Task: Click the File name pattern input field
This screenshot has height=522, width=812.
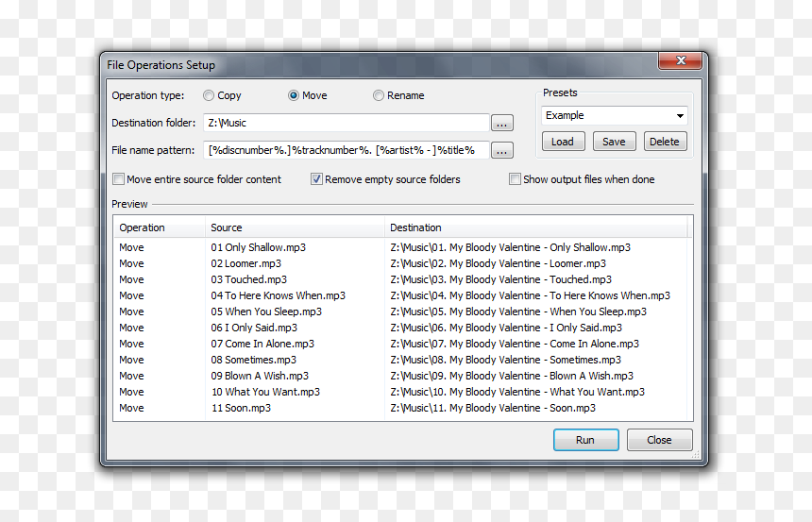Action: click(346, 150)
